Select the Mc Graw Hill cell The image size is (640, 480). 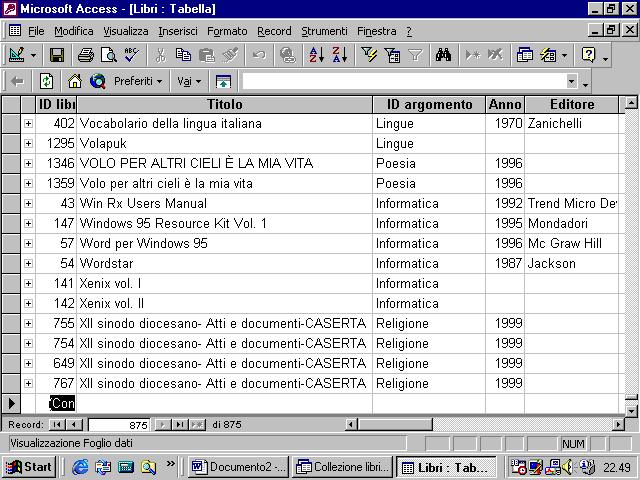[571, 243]
